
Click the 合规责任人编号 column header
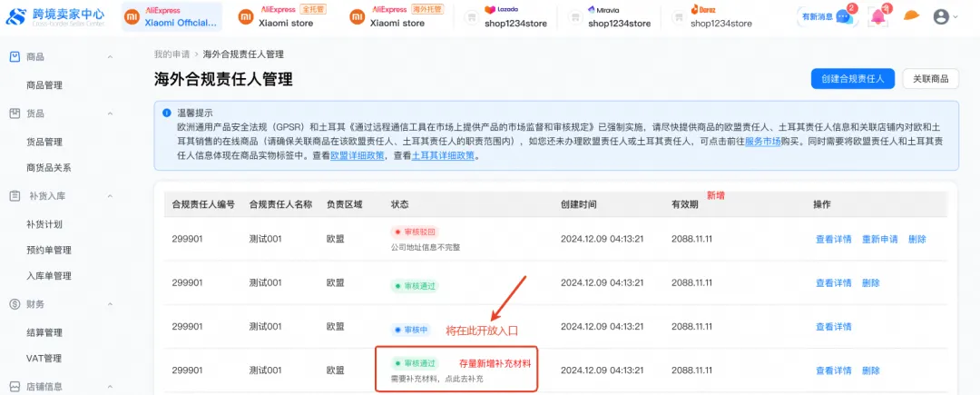pos(204,204)
